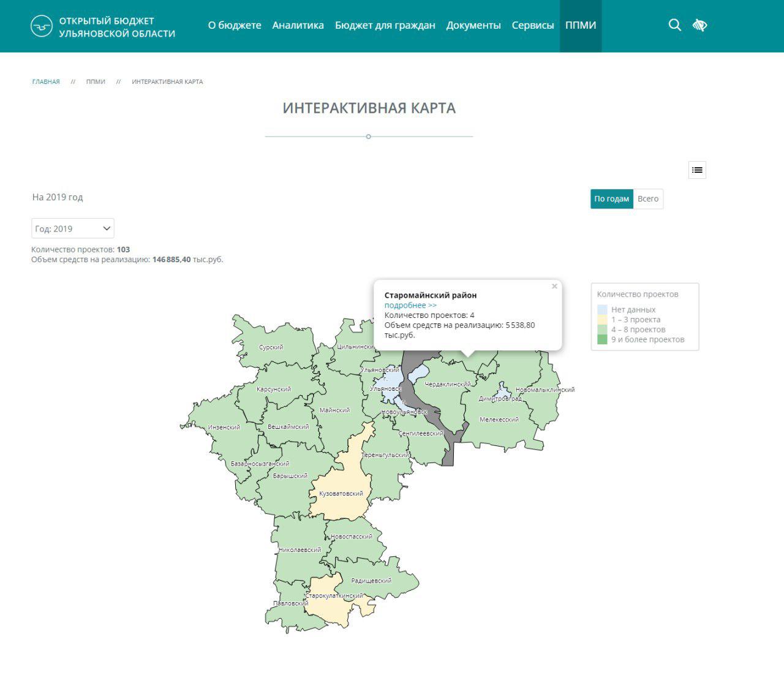Open the list view icon button

point(697,170)
